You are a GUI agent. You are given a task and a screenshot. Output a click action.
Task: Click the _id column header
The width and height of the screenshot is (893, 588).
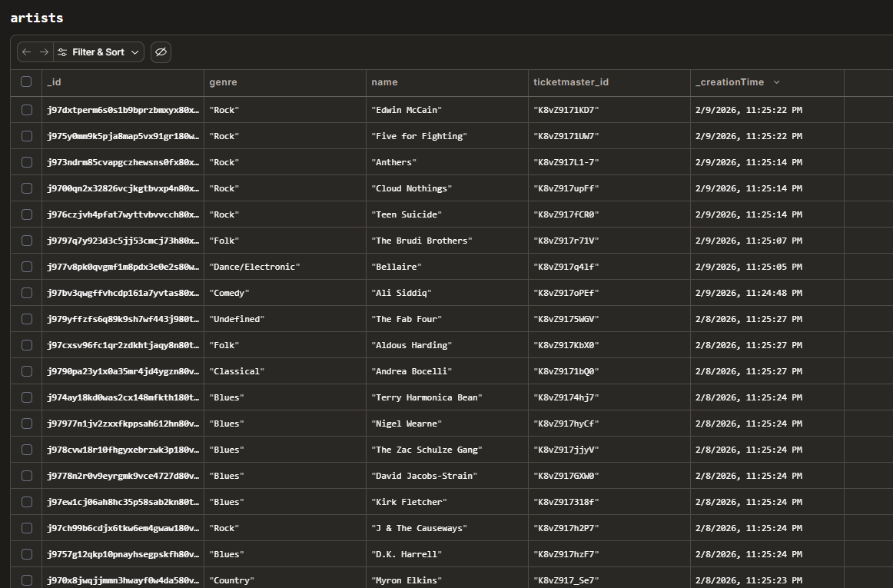(123, 82)
